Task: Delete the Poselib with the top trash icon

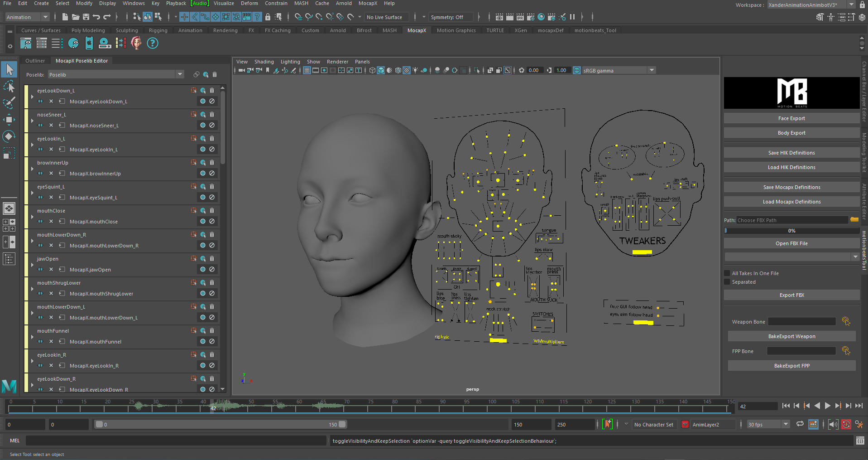Action: (x=215, y=74)
